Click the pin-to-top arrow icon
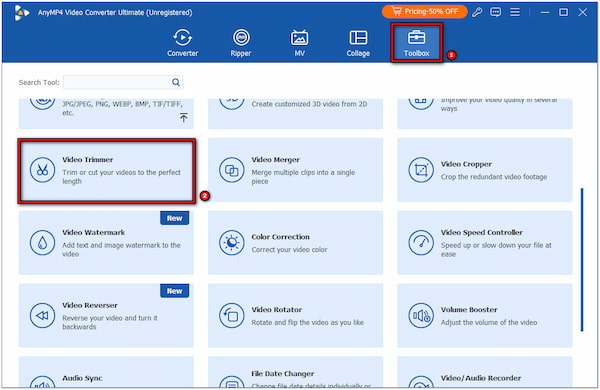Viewport: 600px width, 390px height. tap(184, 117)
